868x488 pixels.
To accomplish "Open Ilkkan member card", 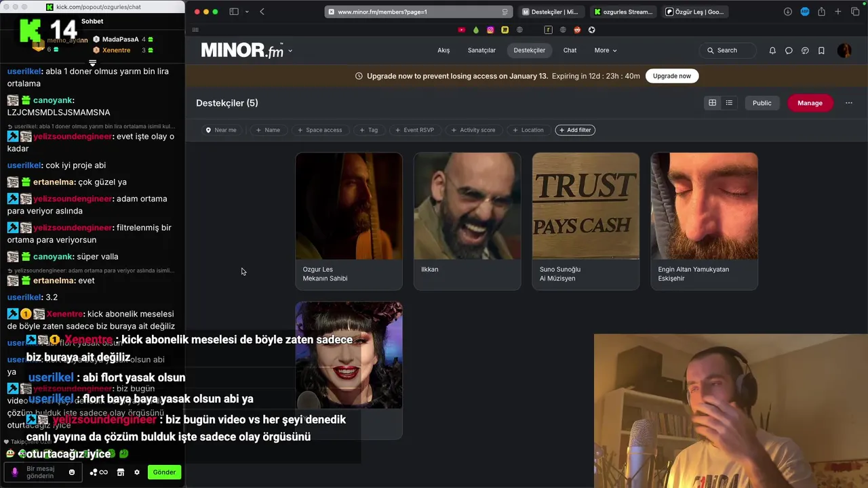I will (x=467, y=221).
